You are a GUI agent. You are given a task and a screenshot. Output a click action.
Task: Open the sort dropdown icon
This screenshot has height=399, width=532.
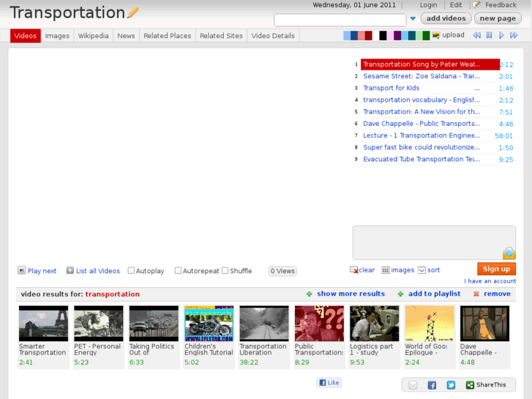click(x=422, y=270)
